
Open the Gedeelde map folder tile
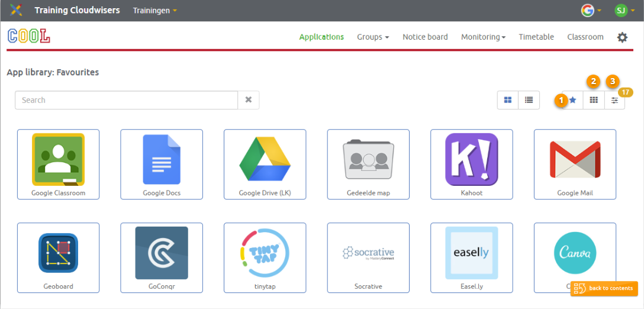[x=368, y=165]
